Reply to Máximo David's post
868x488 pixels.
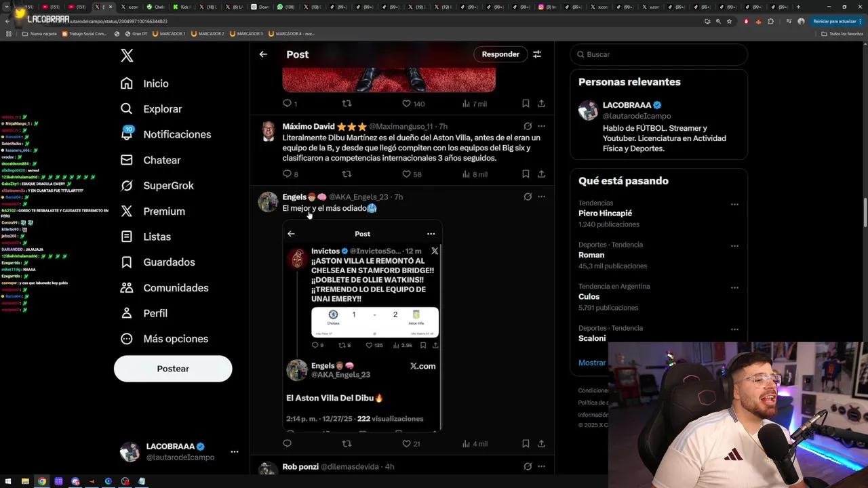(x=288, y=174)
